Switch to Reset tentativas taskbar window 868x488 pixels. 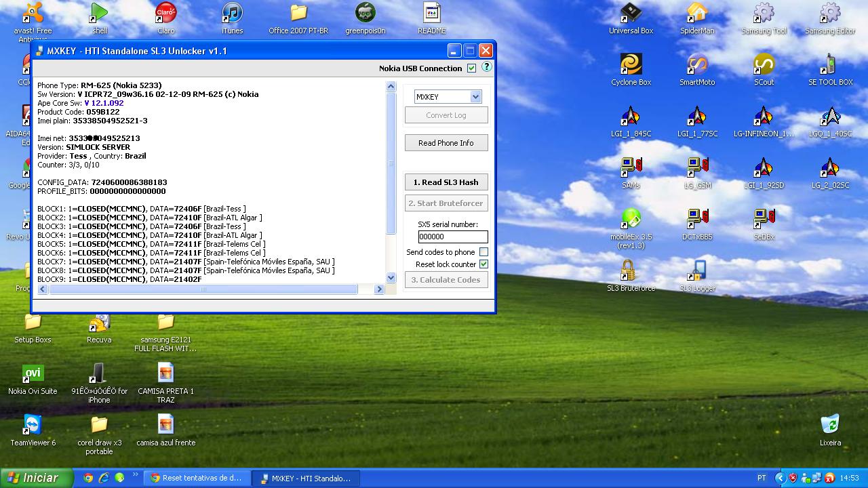[x=196, y=478]
